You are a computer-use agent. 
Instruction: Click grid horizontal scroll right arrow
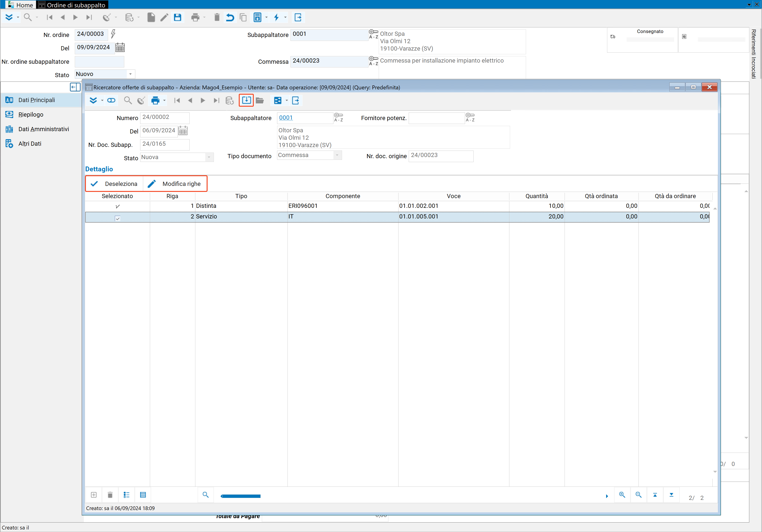pyautogui.click(x=607, y=496)
